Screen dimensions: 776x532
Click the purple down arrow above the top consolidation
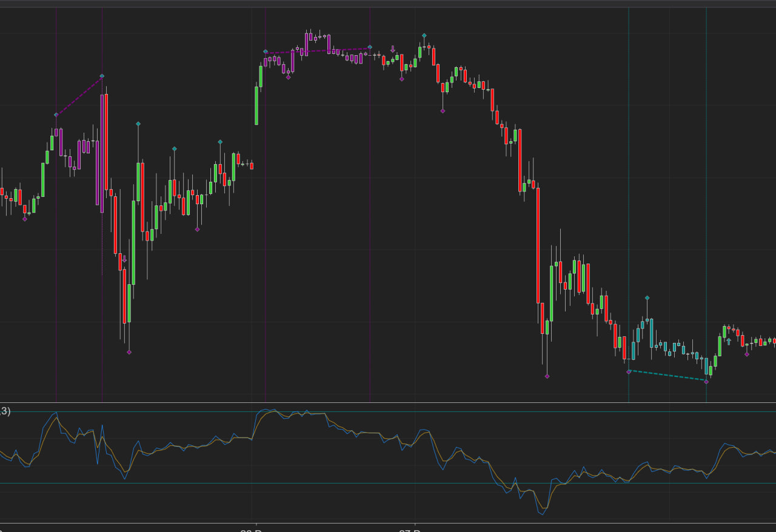(393, 48)
